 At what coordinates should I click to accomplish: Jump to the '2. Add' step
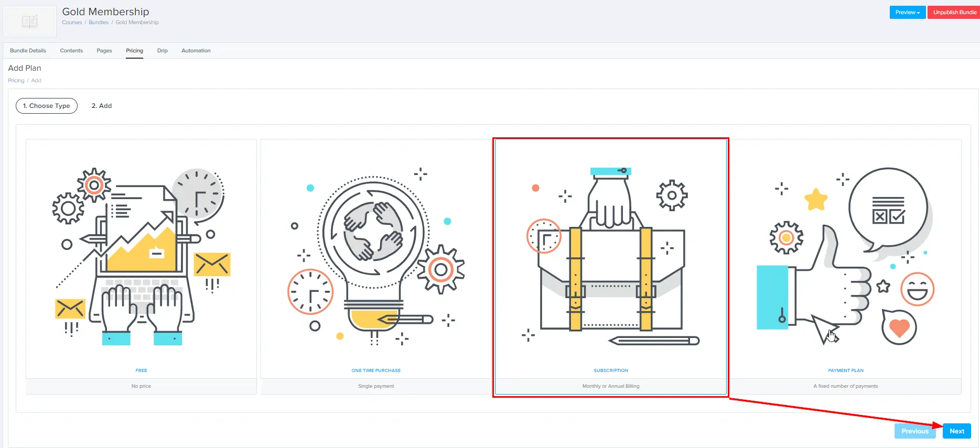point(102,106)
